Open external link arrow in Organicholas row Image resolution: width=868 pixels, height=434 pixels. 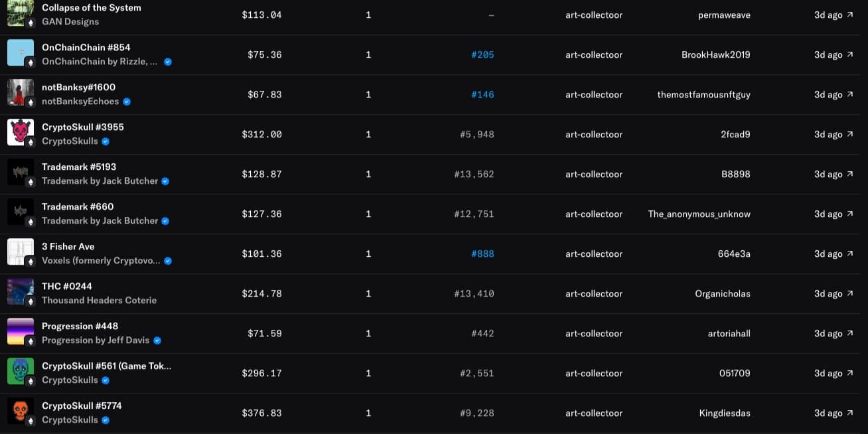pos(850,293)
